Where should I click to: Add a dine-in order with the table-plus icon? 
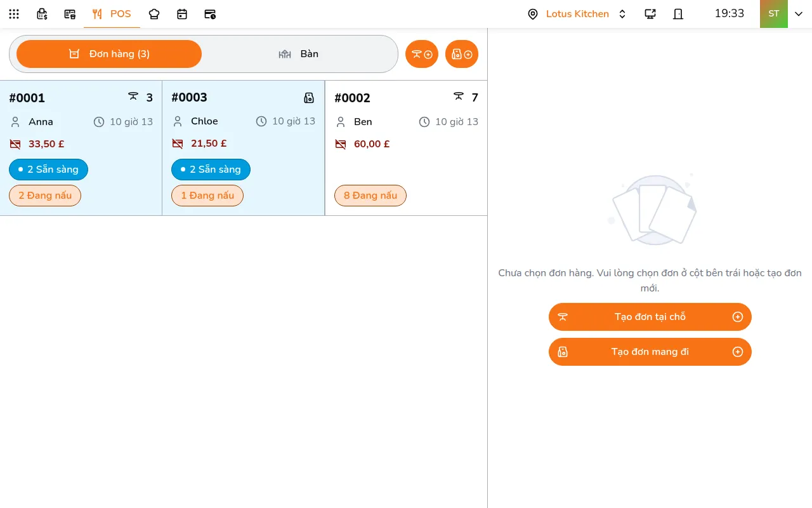coord(422,54)
